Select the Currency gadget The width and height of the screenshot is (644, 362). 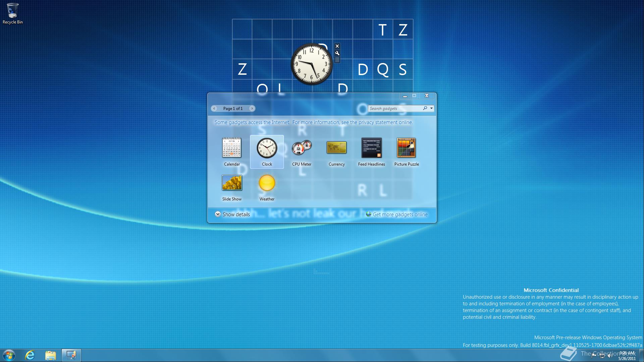click(x=336, y=148)
